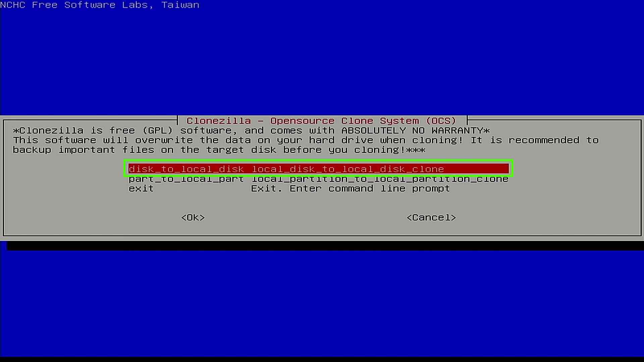644x362 pixels.
Task: Click Clonezilla OCS dialog panel header
Action: tap(322, 121)
